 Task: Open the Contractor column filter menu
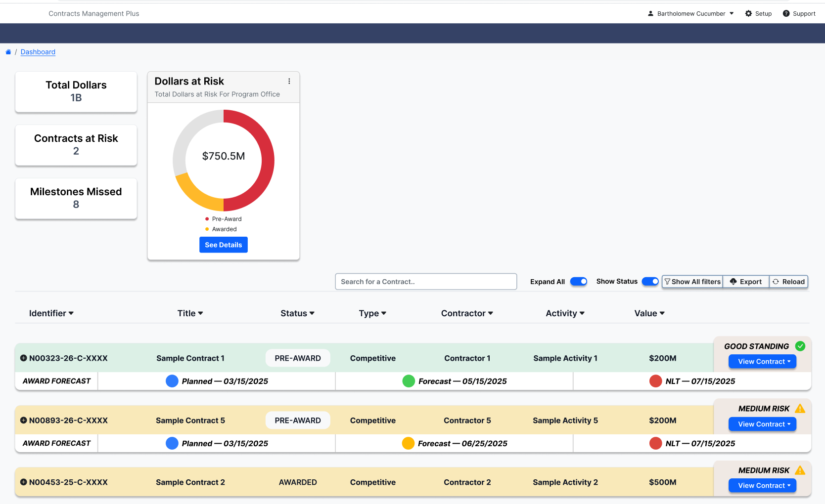pyautogui.click(x=467, y=313)
